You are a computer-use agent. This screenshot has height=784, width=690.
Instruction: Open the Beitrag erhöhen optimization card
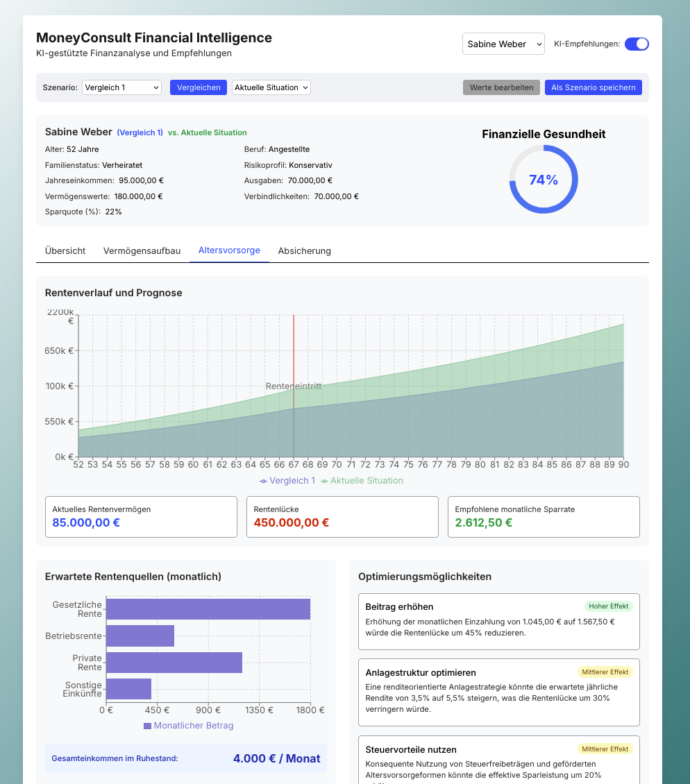click(499, 622)
